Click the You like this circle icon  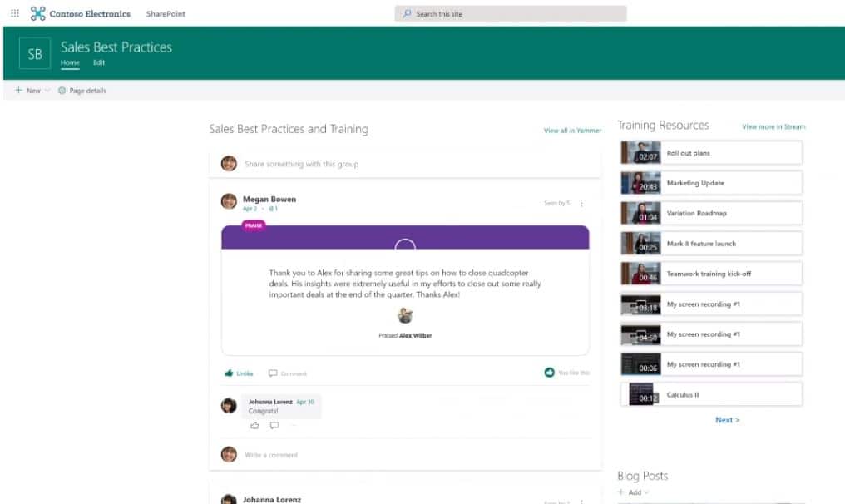tap(549, 373)
